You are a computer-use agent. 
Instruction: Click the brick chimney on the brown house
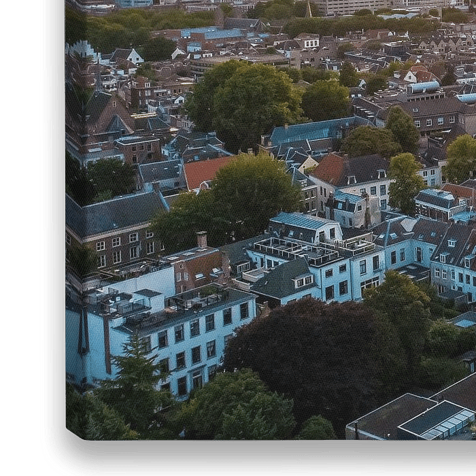click(x=201, y=239)
